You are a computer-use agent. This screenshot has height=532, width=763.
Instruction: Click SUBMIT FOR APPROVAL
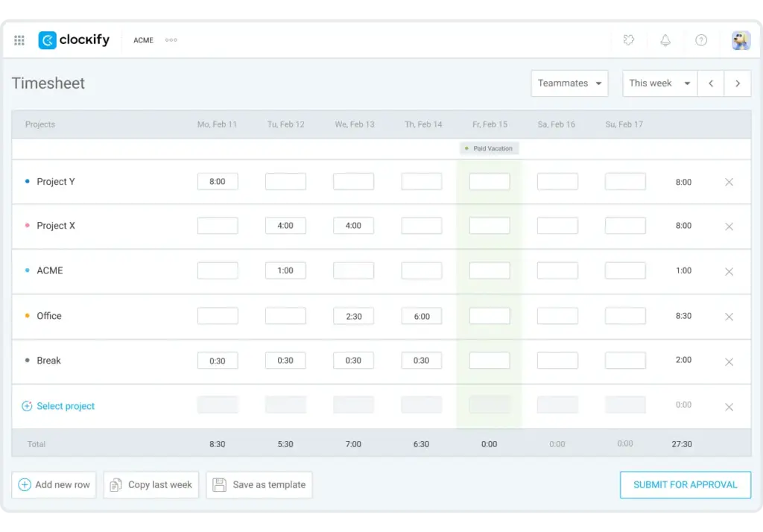pos(685,484)
